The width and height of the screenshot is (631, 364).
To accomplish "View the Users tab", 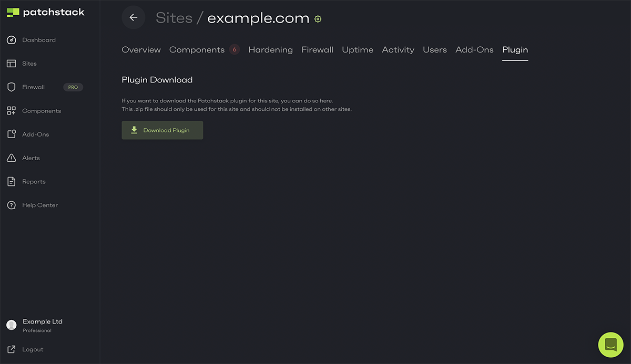I will tap(435, 50).
